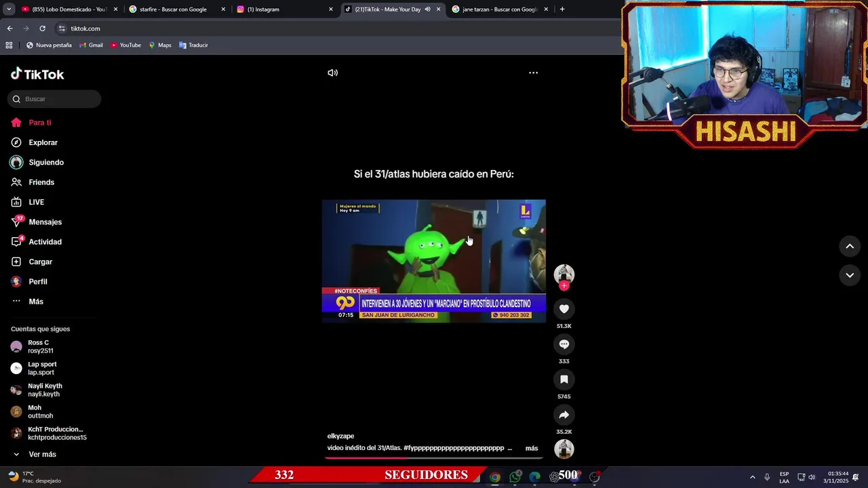Image resolution: width=868 pixels, height=488 pixels.
Task: Mute the TikTok video with speaker icon
Action: 332,73
